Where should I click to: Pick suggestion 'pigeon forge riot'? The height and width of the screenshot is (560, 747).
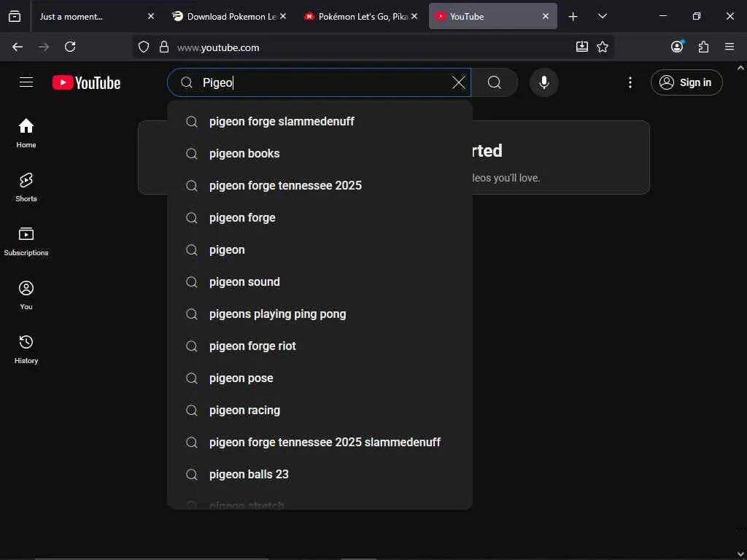(x=320, y=346)
